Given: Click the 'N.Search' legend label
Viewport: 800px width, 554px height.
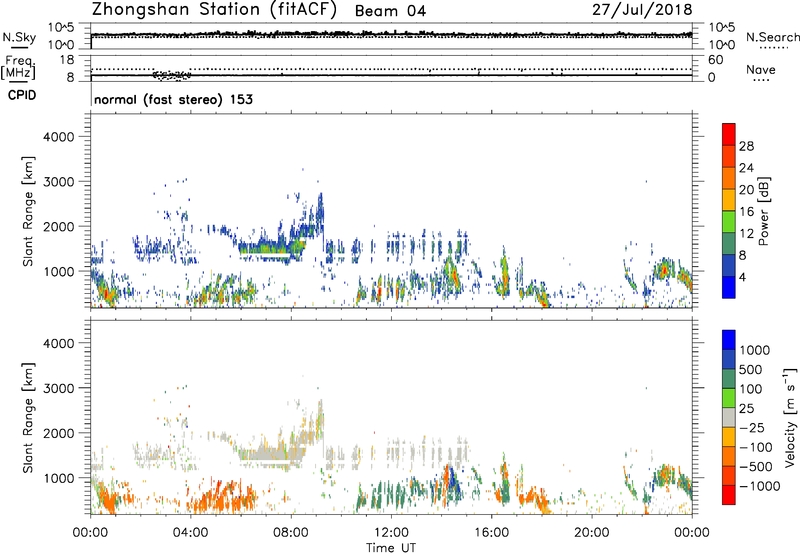Looking at the screenshot, I should [772, 37].
